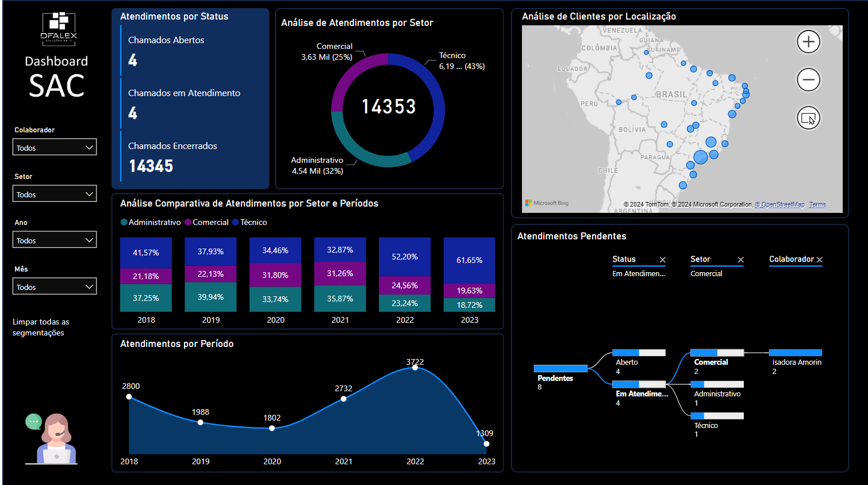This screenshot has width=868, height=485.
Task: Toggle Técnico legend item in comparison chart
Action: (x=249, y=222)
